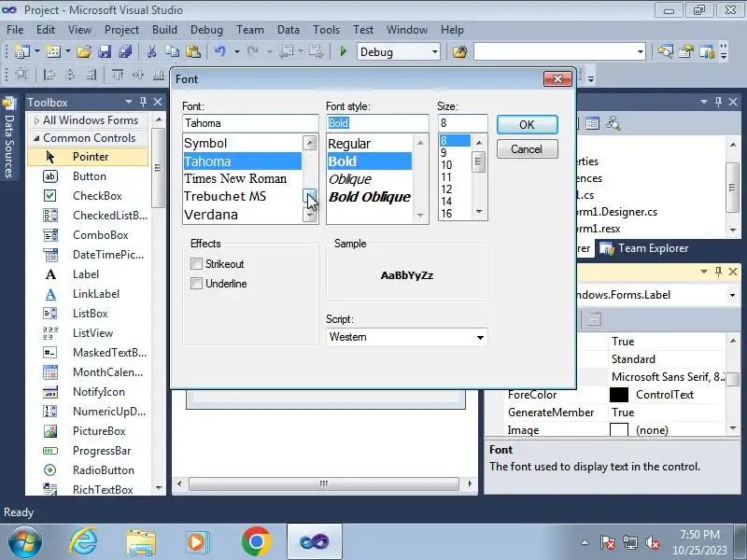Click the Align Lefts layout icon
Screen dimensions: 747x560
(x=49, y=75)
